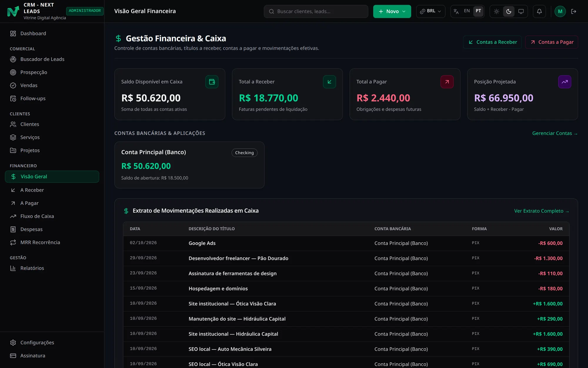The height and width of the screenshot is (368, 588).
Task: Expand the Novo button menu
Action: coord(392,11)
